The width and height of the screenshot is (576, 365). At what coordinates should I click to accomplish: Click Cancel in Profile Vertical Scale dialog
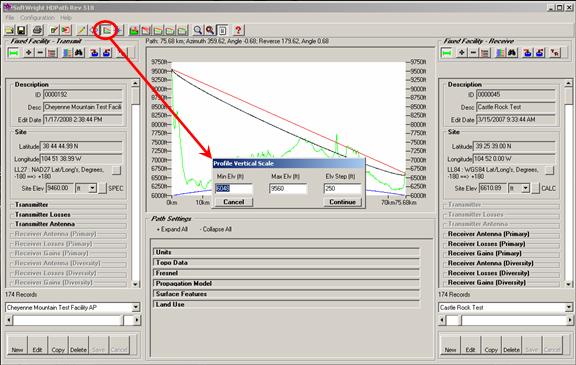point(234,202)
